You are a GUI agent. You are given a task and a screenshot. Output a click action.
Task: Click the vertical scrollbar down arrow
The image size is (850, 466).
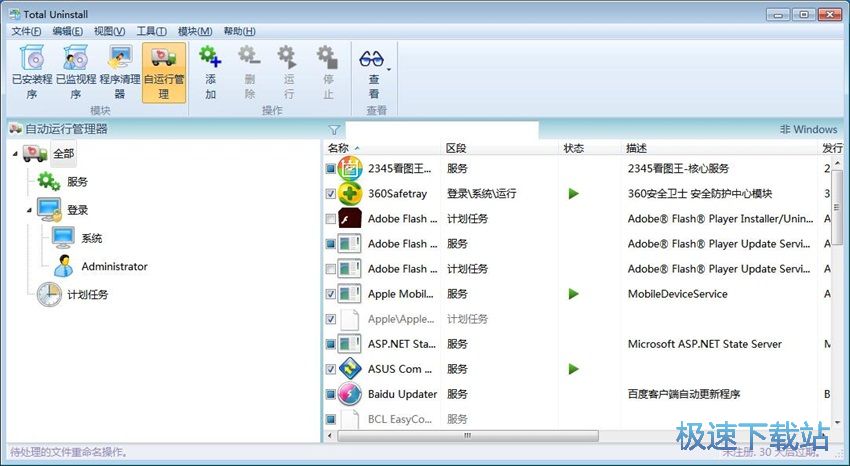click(x=837, y=422)
